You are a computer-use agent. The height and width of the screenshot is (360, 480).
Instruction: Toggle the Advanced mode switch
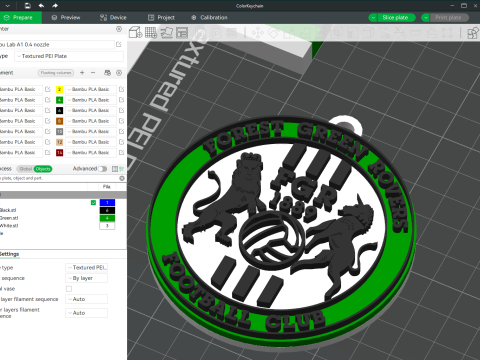click(x=103, y=169)
